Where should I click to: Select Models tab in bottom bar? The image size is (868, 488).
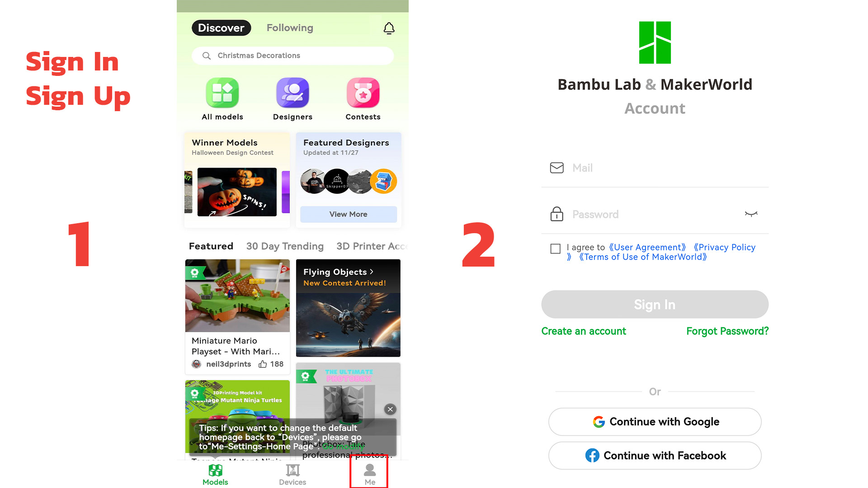tap(215, 474)
